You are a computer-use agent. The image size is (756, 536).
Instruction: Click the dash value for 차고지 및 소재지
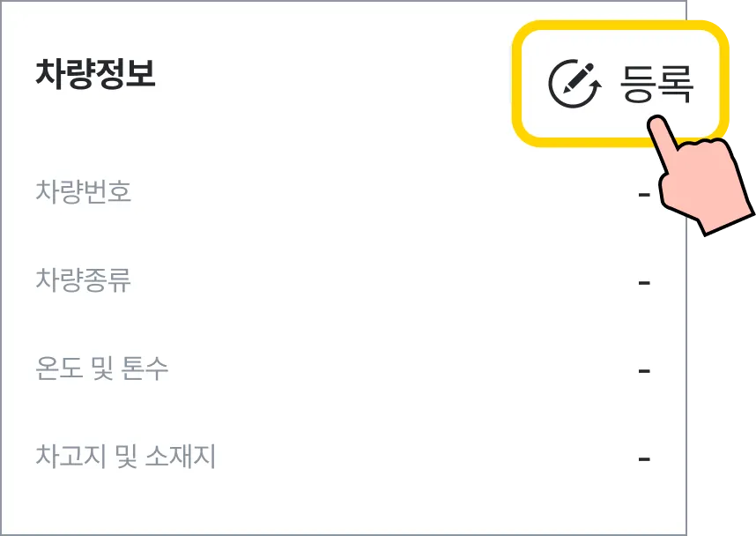point(644,458)
